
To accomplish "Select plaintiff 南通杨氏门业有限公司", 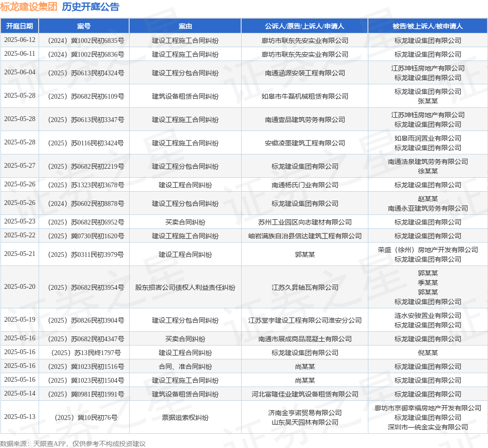I will [x=305, y=185].
